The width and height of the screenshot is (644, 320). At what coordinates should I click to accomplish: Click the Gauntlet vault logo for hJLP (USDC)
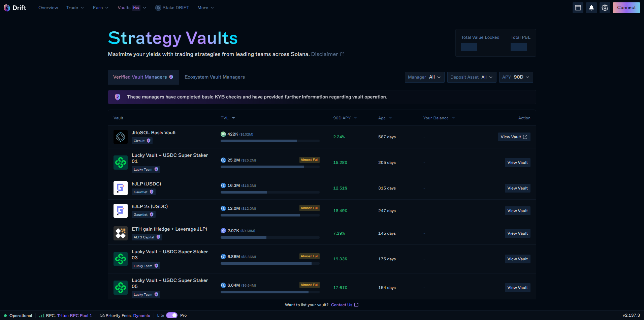coord(120,188)
